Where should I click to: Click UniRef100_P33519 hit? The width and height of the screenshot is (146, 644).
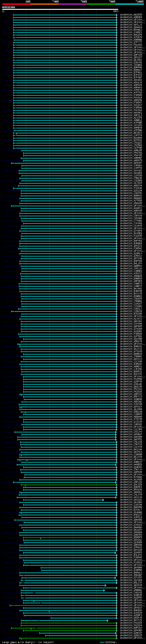pos(131,562)
